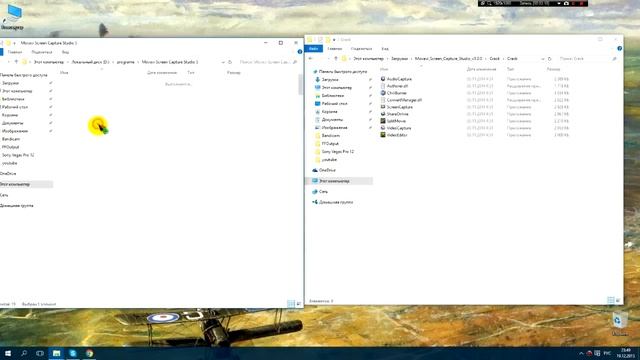The height and width of the screenshot is (360, 640).
Task: Open Вид ribbon tab in Crack window
Action: (x=385, y=49)
